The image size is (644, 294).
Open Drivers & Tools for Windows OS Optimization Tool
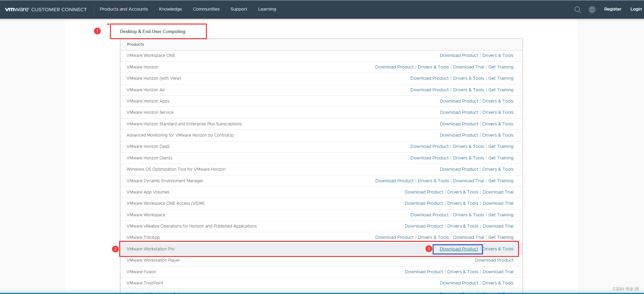(x=498, y=169)
